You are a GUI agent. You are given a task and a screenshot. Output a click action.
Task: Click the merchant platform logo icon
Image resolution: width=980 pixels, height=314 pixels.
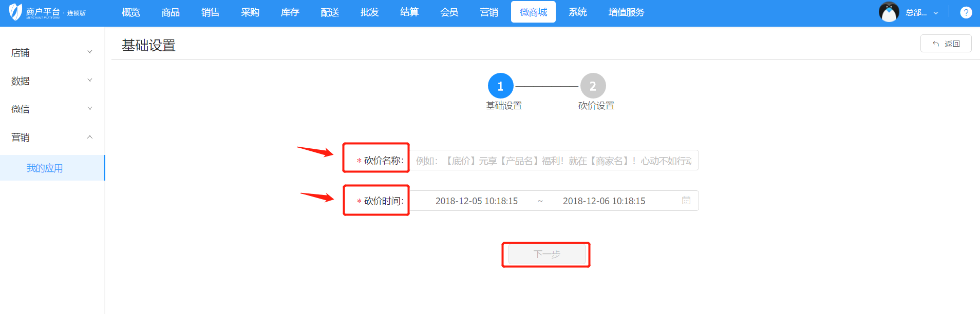coord(16,12)
